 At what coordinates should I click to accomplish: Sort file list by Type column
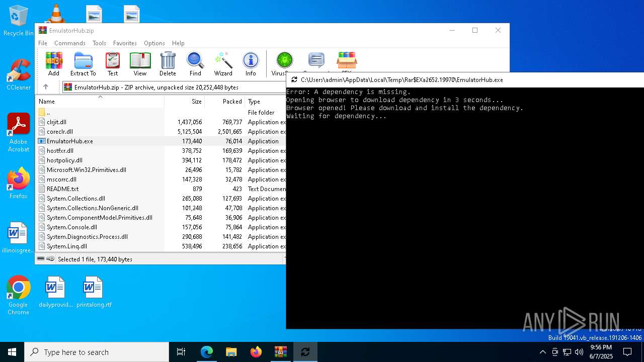(x=266, y=101)
